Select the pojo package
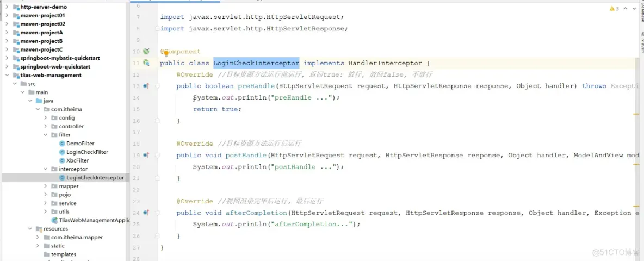 click(66, 195)
